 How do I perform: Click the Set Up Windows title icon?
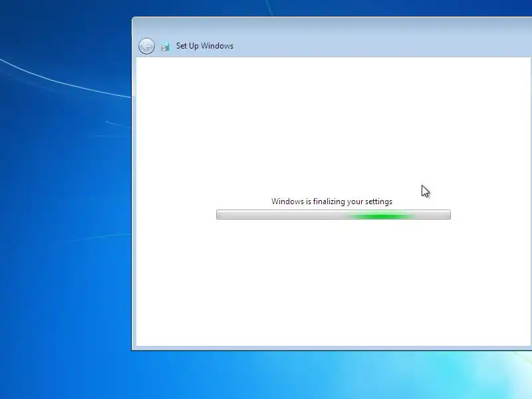(x=165, y=46)
